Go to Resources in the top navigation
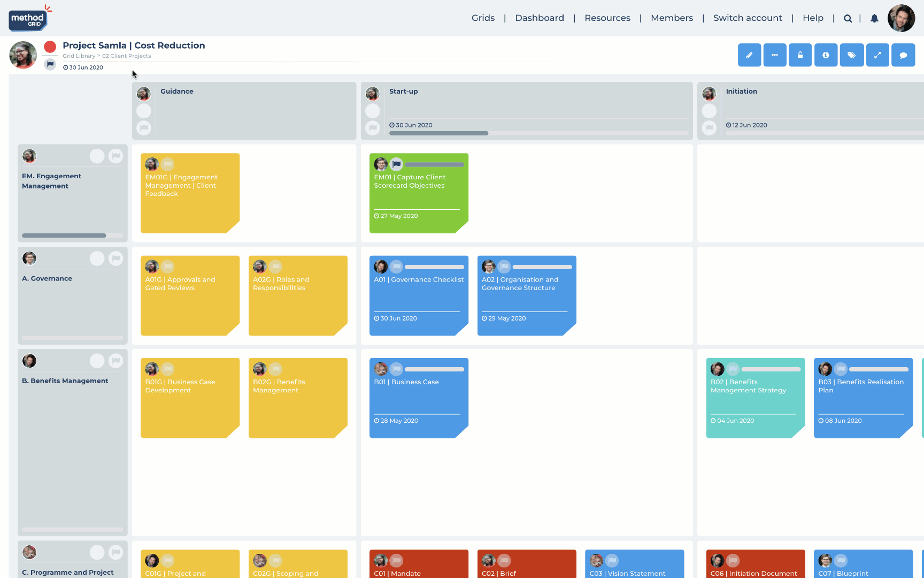This screenshot has height=578, width=924. coord(607,18)
